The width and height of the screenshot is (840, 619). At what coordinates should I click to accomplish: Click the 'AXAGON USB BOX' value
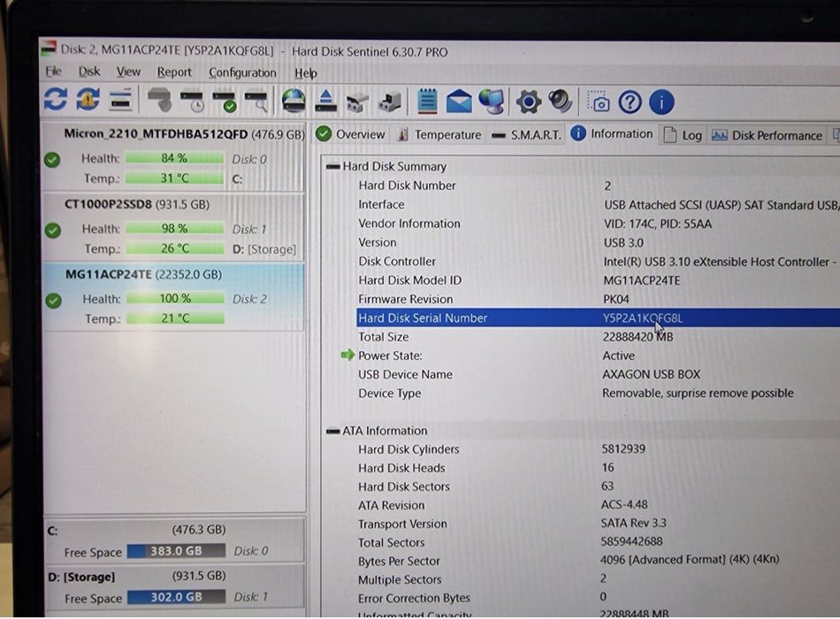[x=652, y=374]
